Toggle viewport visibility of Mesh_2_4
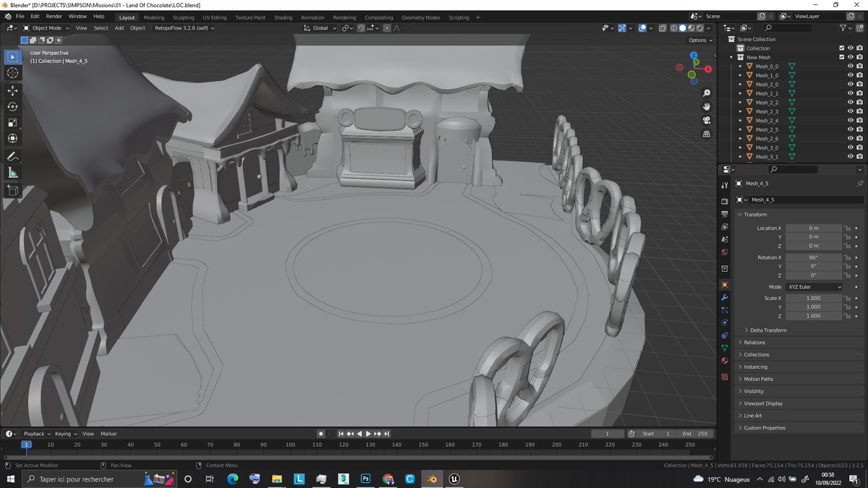868x488 pixels. 850,120
